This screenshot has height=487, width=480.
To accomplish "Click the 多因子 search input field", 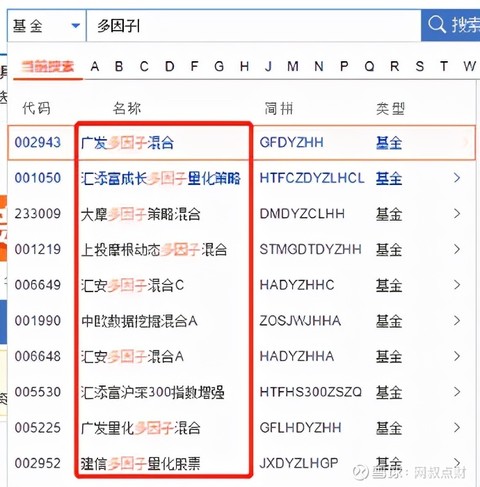I will click(254, 26).
